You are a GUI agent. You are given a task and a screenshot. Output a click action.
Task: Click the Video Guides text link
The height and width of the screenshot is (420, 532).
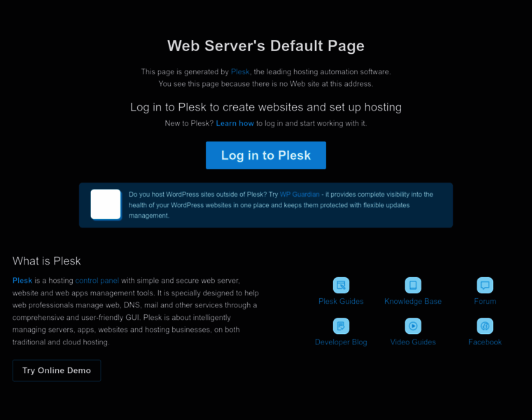413,342
